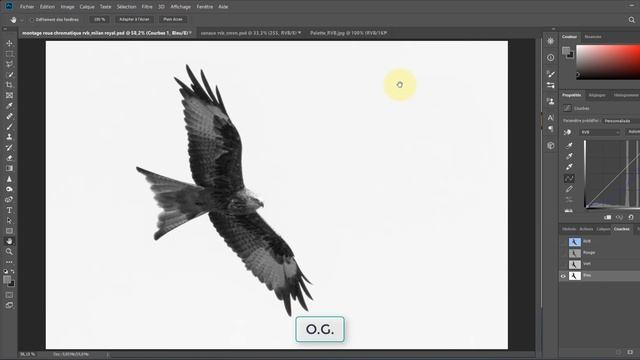Image resolution: width=640 pixels, height=360 pixels.
Task: Show the RVB composite channel visibility box
Action: (x=563, y=242)
